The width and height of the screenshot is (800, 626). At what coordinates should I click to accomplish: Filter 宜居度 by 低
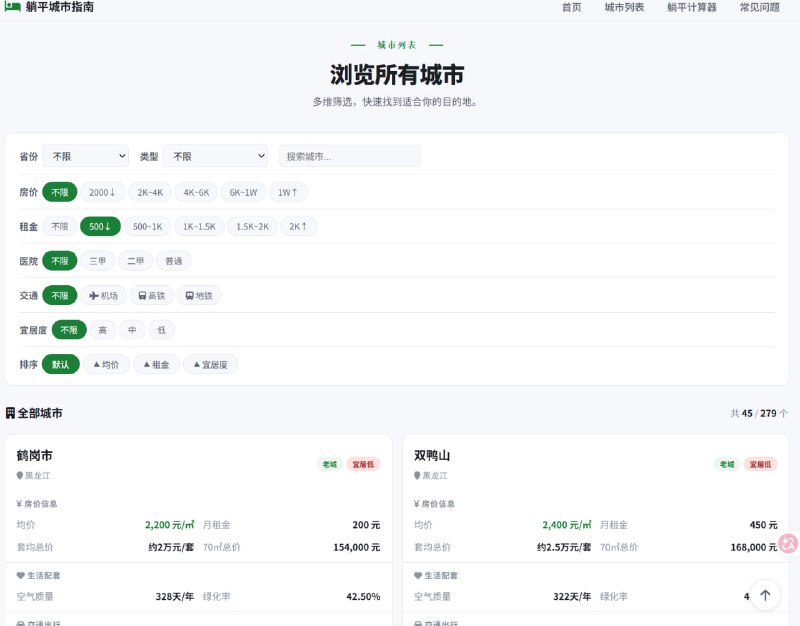click(x=162, y=330)
